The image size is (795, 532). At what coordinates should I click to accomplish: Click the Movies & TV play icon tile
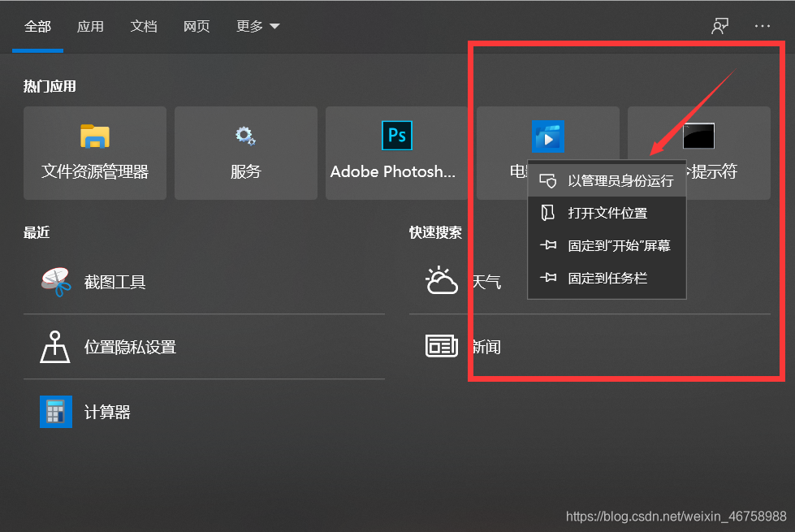tap(547, 136)
